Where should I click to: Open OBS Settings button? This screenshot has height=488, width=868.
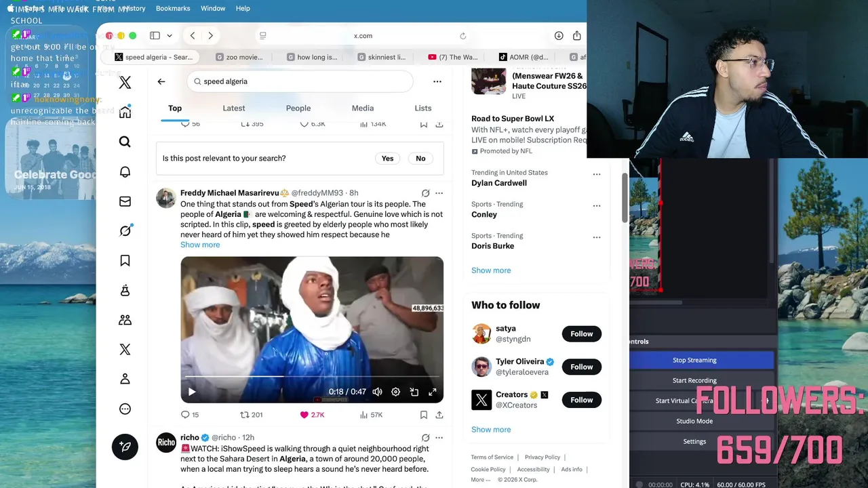tap(694, 441)
